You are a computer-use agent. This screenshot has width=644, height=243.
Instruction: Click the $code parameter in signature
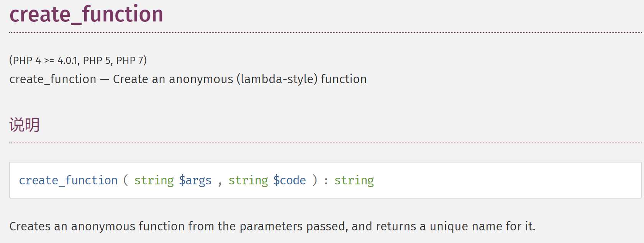coord(290,180)
